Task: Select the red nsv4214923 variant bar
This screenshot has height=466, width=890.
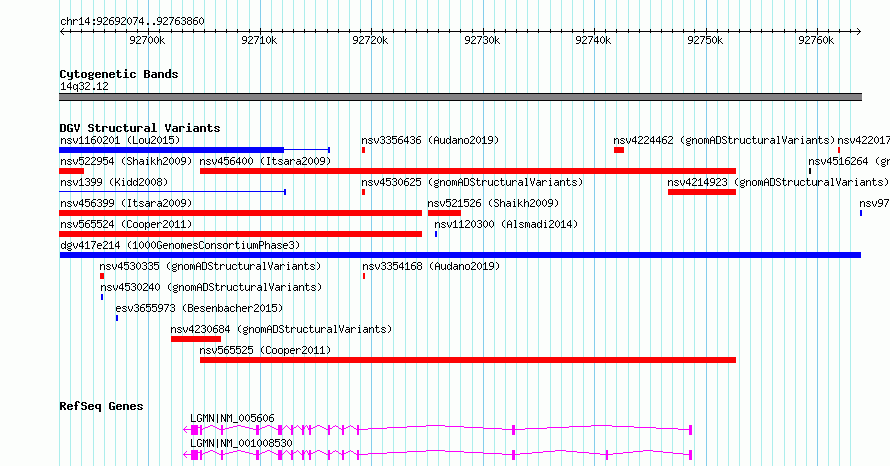Action: [x=702, y=192]
